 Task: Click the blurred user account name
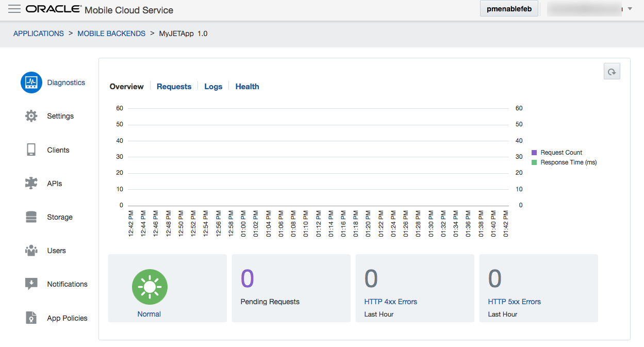[x=584, y=9]
